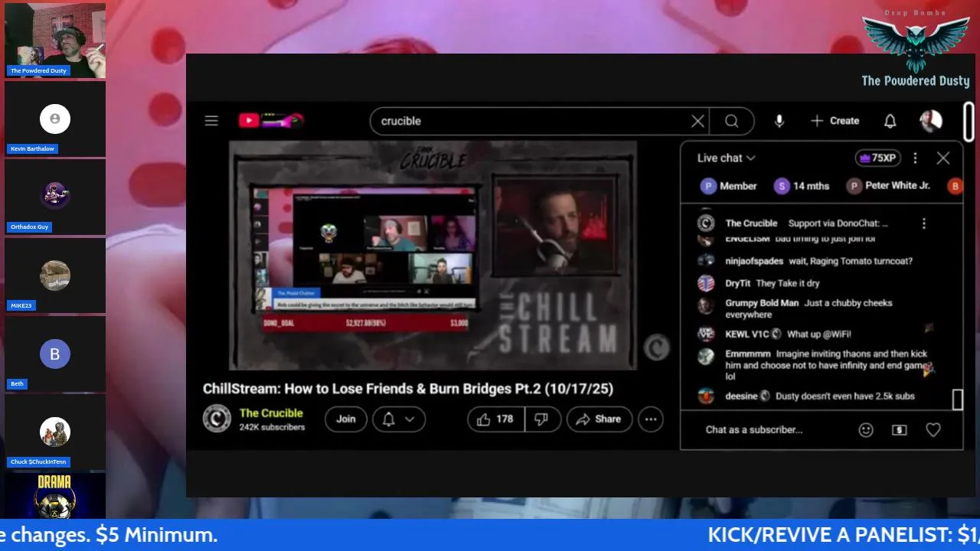Open the account avatar menu
This screenshot has height=551, width=980.
[930, 121]
